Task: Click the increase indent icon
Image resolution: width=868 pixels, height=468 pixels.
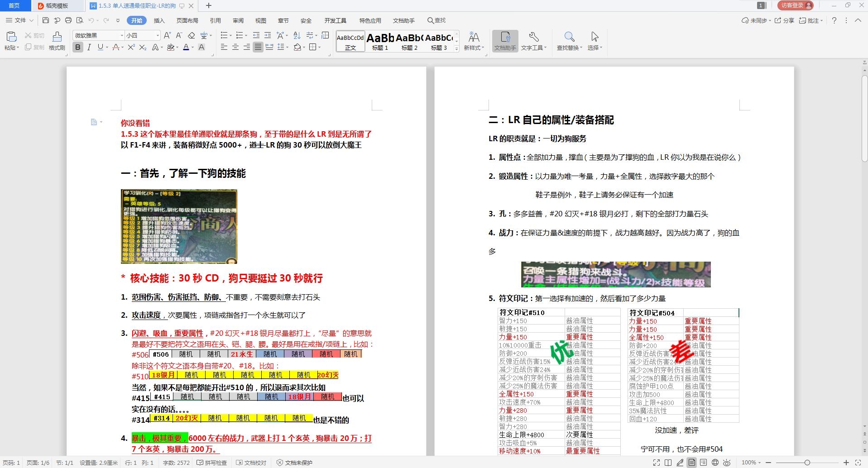Action: pyautogui.click(x=268, y=35)
